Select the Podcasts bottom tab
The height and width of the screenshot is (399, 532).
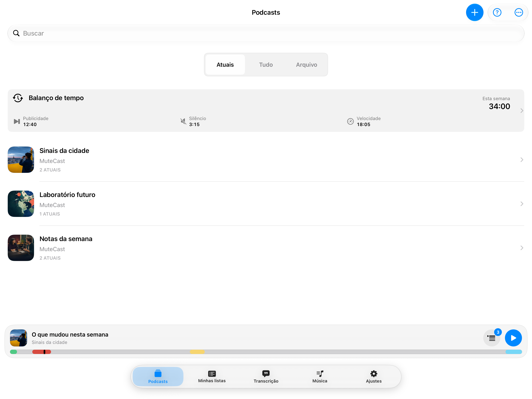[x=158, y=376]
